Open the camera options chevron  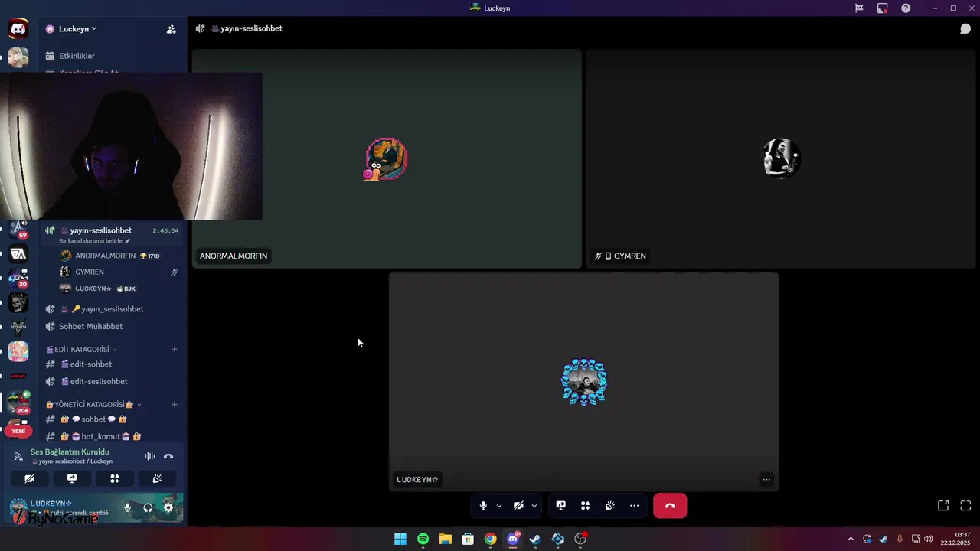click(x=534, y=506)
